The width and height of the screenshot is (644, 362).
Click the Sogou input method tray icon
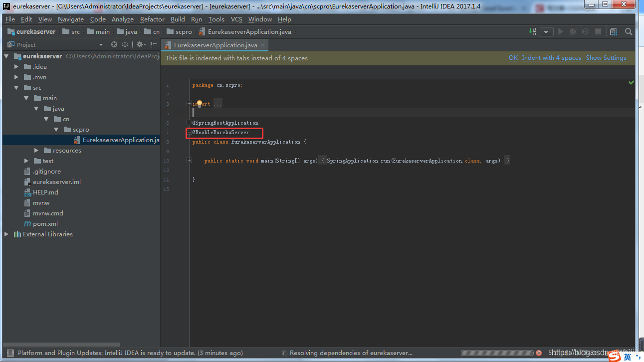[614, 356]
